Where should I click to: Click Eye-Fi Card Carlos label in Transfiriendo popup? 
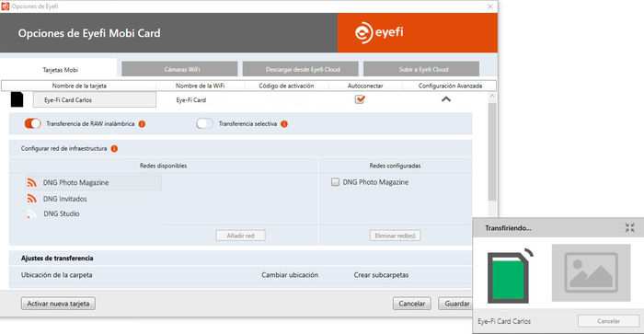tap(504, 321)
